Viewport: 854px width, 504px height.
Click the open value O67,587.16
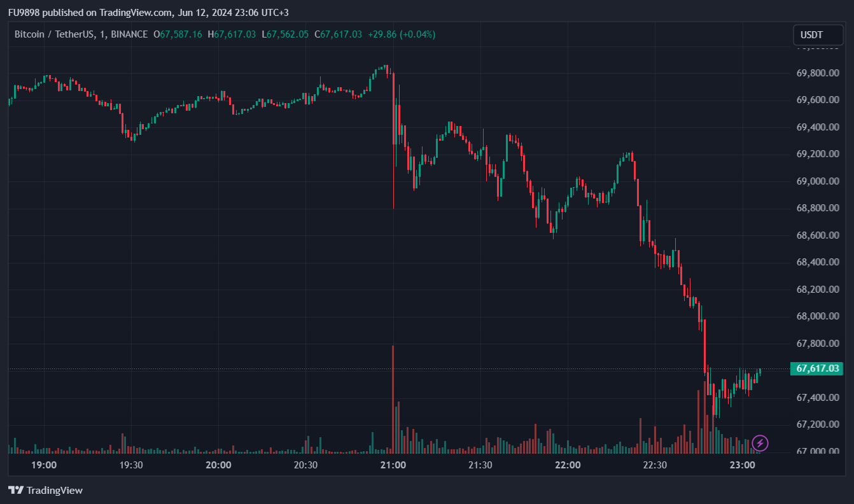click(x=178, y=34)
